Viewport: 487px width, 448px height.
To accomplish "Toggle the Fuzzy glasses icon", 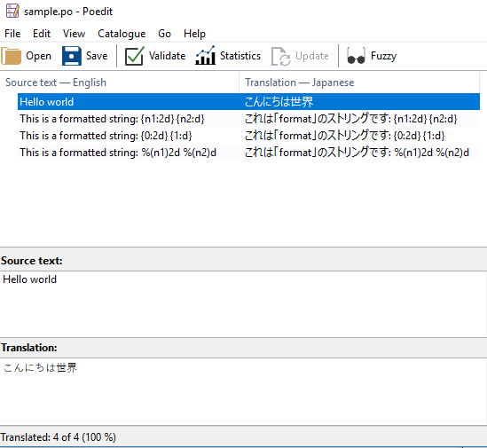I will tap(356, 56).
